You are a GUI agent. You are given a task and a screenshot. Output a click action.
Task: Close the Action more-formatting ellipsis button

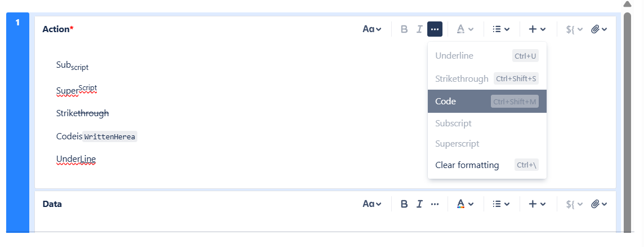435,29
